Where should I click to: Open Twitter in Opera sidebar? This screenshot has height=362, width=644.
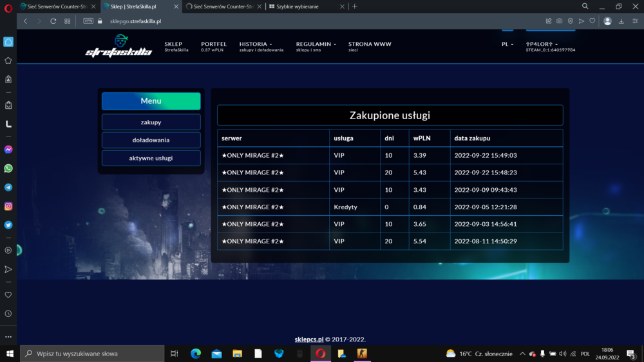point(8,225)
